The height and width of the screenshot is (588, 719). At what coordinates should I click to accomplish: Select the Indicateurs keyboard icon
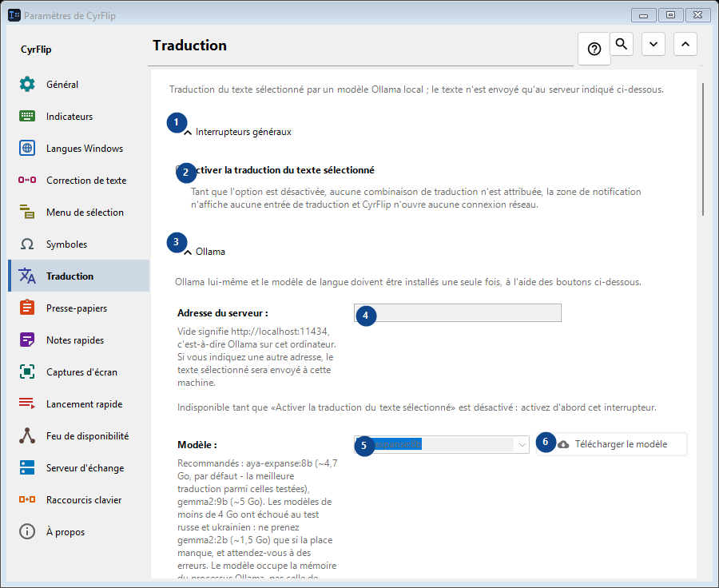27,117
